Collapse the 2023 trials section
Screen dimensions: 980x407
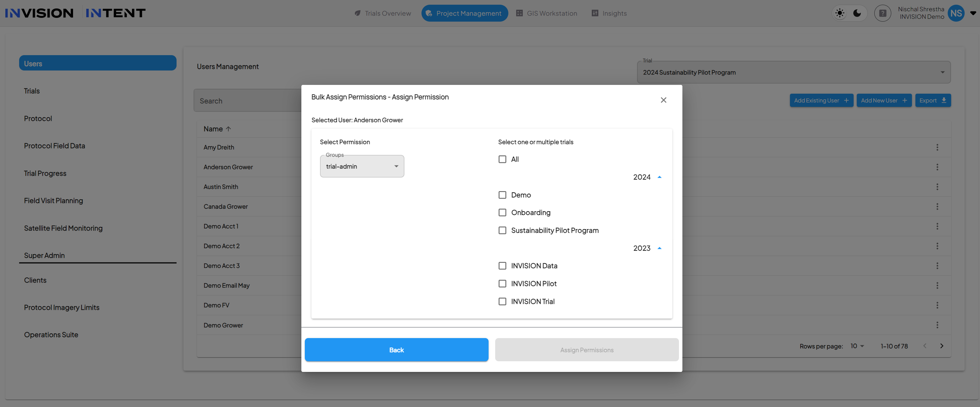point(659,248)
